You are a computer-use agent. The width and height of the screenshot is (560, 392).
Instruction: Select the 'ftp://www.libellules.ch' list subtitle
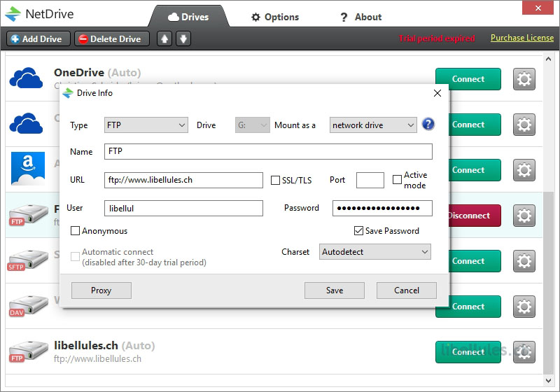[x=97, y=359]
